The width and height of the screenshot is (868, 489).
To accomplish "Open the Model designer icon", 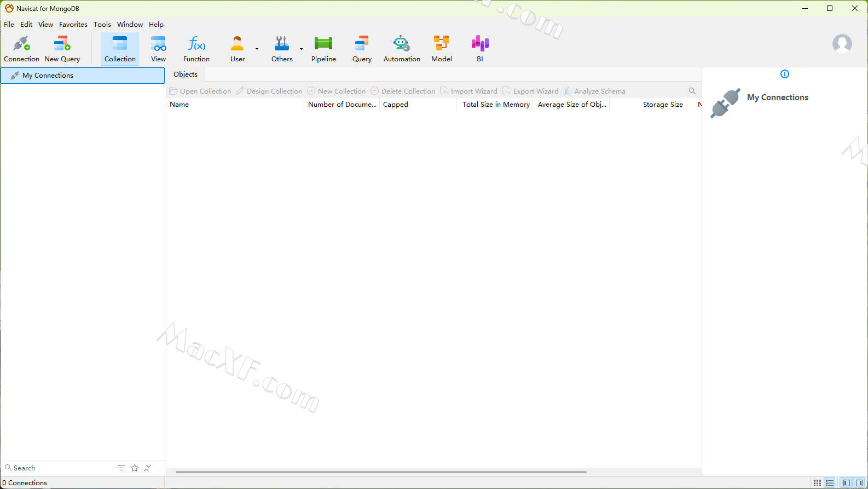I will pyautogui.click(x=441, y=44).
